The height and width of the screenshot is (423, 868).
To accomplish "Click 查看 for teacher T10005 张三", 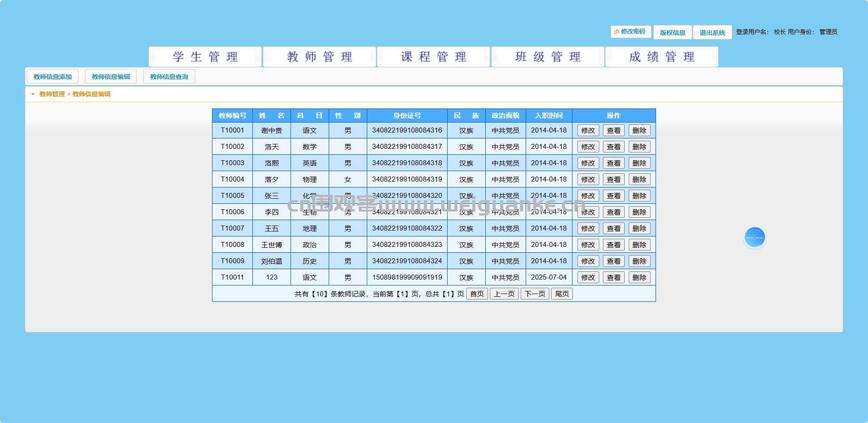I will [614, 196].
